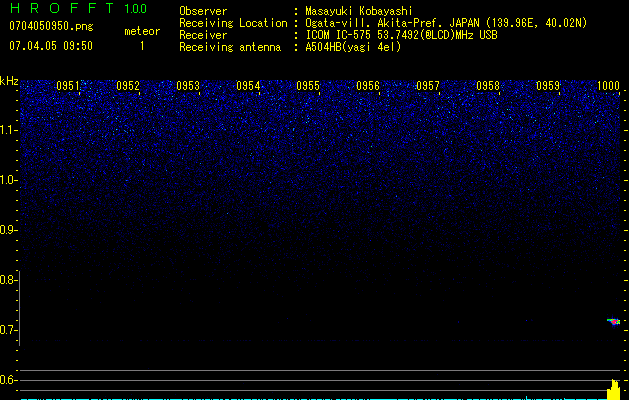Click the 'Receiving antenna' field label
This screenshot has width=629, height=400.
pyautogui.click(x=230, y=47)
